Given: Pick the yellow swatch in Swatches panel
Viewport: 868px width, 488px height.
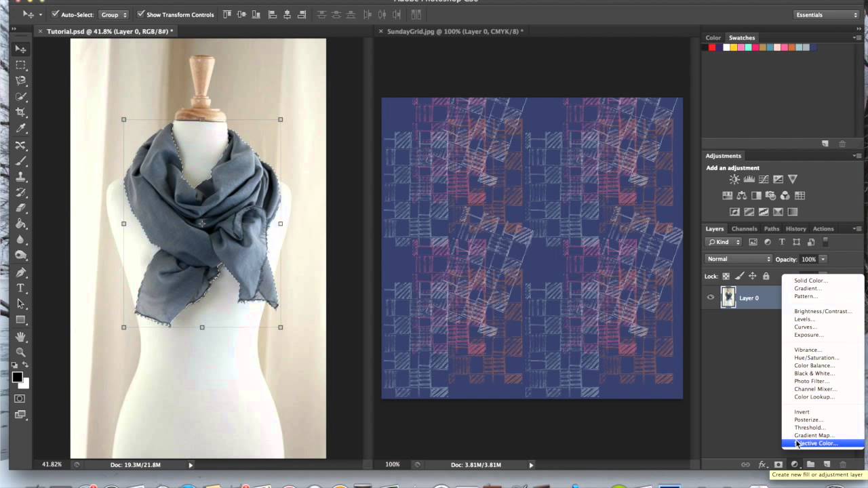Looking at the screenshot, I should coord(734,47).
